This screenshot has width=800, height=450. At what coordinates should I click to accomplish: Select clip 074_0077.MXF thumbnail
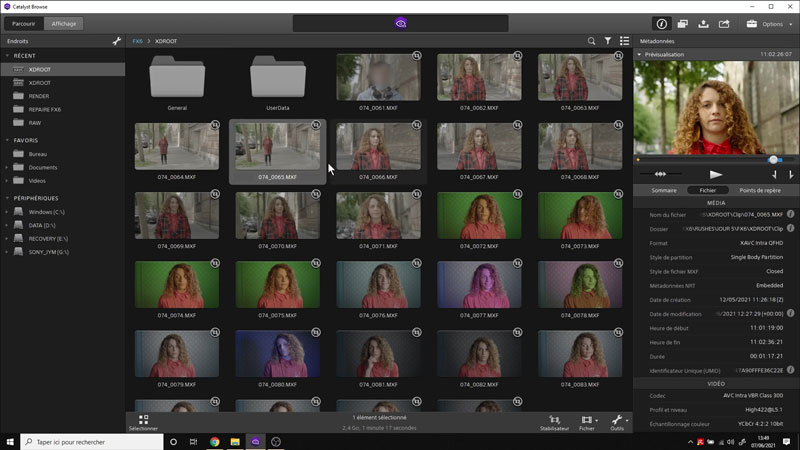[479, 285]
